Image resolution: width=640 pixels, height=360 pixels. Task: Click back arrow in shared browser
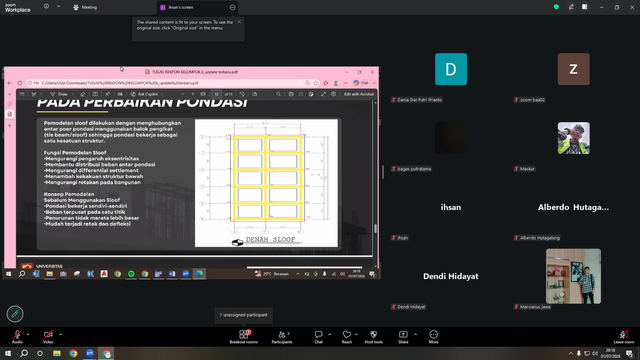point(9,83)
